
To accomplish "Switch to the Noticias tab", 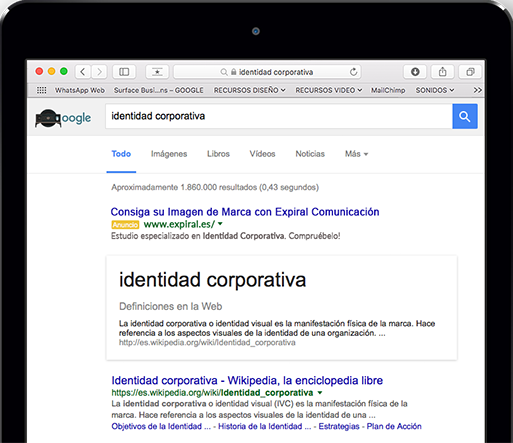I will pos(310,154).
